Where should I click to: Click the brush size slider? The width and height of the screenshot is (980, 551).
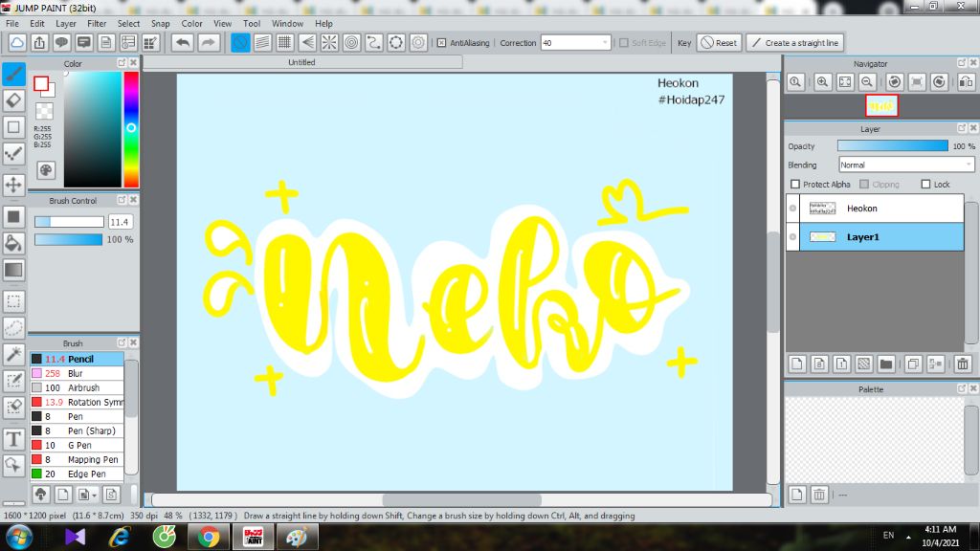pos(69,222)
